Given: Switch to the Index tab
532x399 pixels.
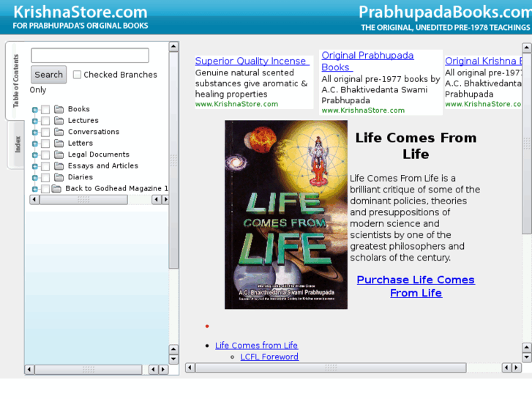Looking at the screenshot, I should pos(17,144).
